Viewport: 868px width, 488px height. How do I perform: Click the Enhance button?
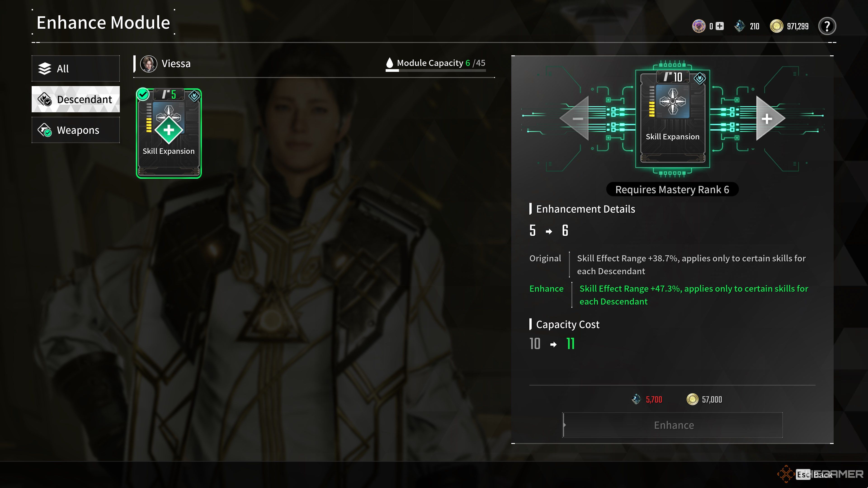(673, 425)
